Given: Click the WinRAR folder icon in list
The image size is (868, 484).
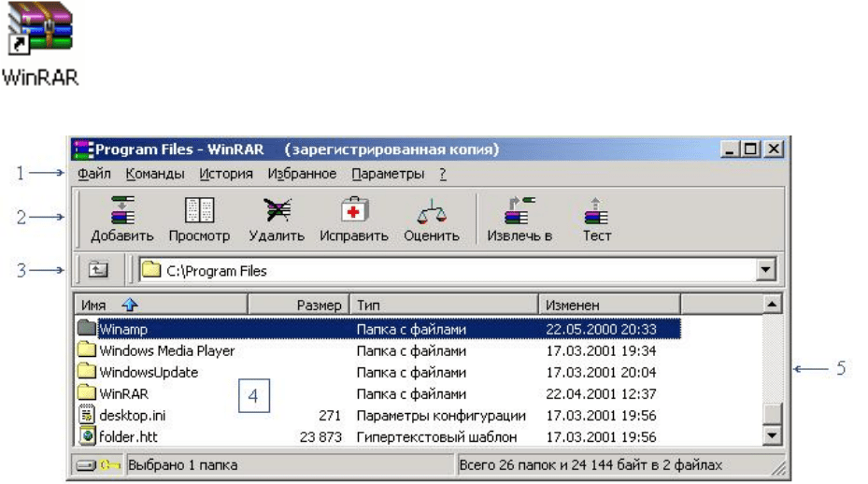Looking at the screenshot, I should pyautogui.click(x=87, y=392).
